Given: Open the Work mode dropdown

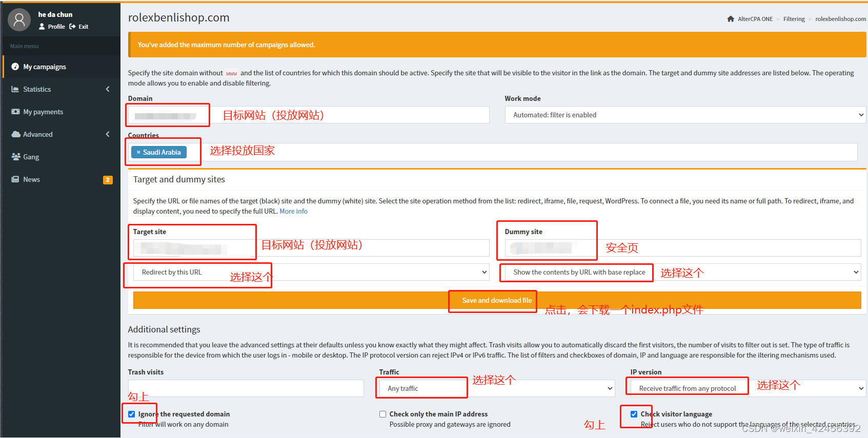Looking at the screenshot, I should pyautogui.click(x=685, y=115).
